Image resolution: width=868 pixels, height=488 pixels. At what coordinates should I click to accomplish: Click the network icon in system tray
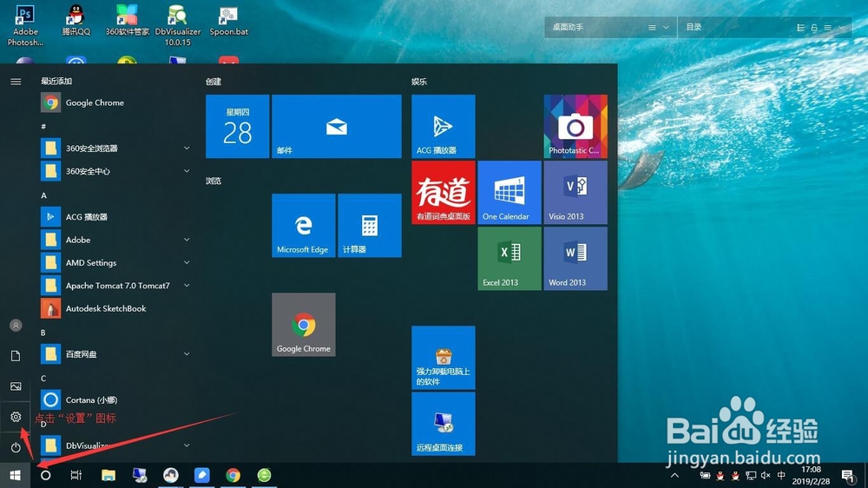751,475
